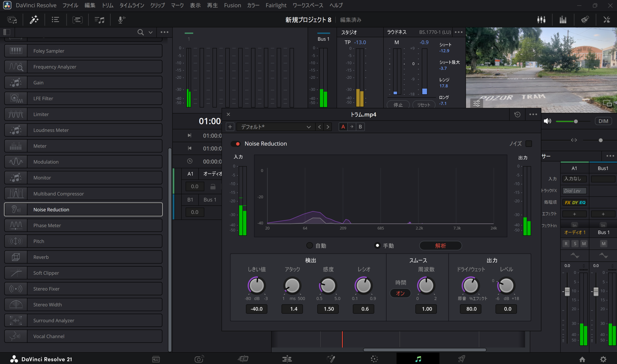This screenshot has width=617, height=364.
Task: Open the Index list icon
Action: click(55, 20)
